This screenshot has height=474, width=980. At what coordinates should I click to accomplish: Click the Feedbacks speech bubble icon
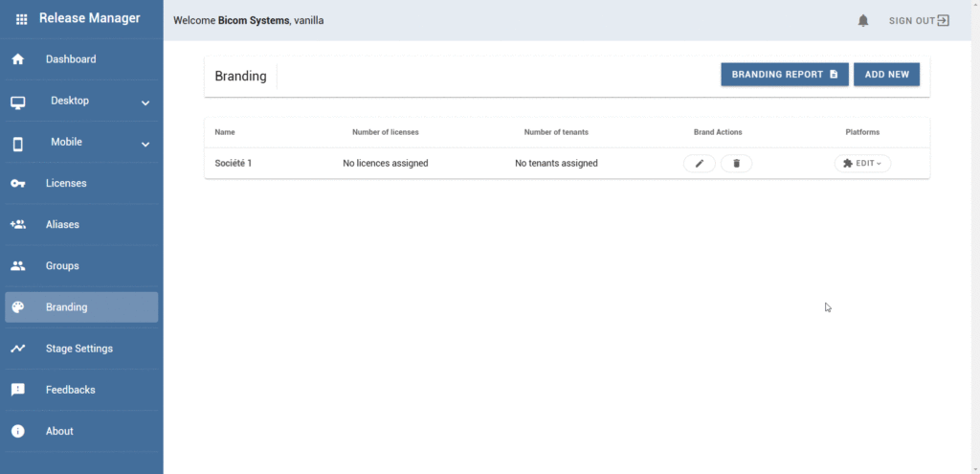(18, 390)
